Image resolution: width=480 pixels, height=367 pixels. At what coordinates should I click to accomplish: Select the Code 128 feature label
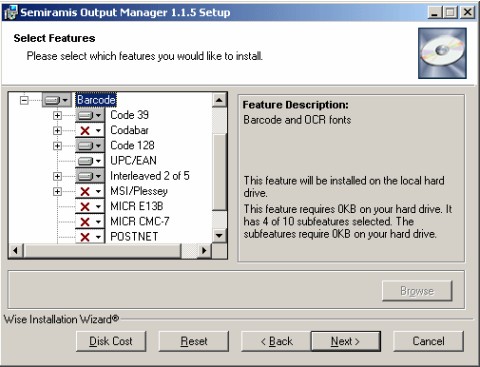[x=132, y=145]
